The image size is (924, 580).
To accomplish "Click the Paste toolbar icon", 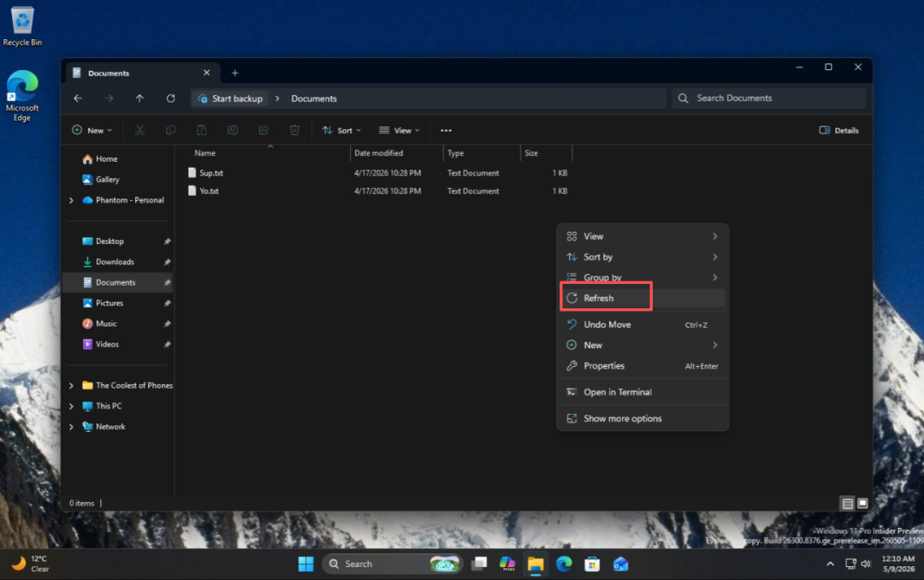I will 202,130.
